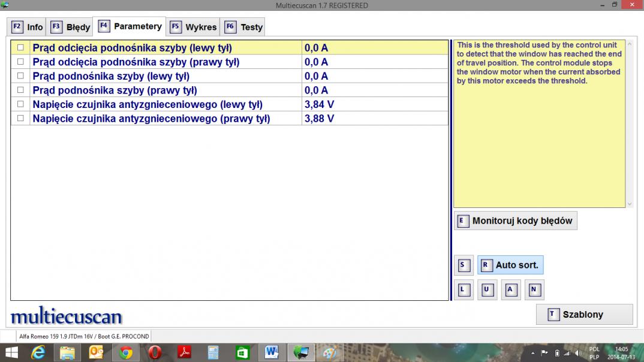Open Szablony templates button
This screenshot has width=644, height=362.
(585, 315)
